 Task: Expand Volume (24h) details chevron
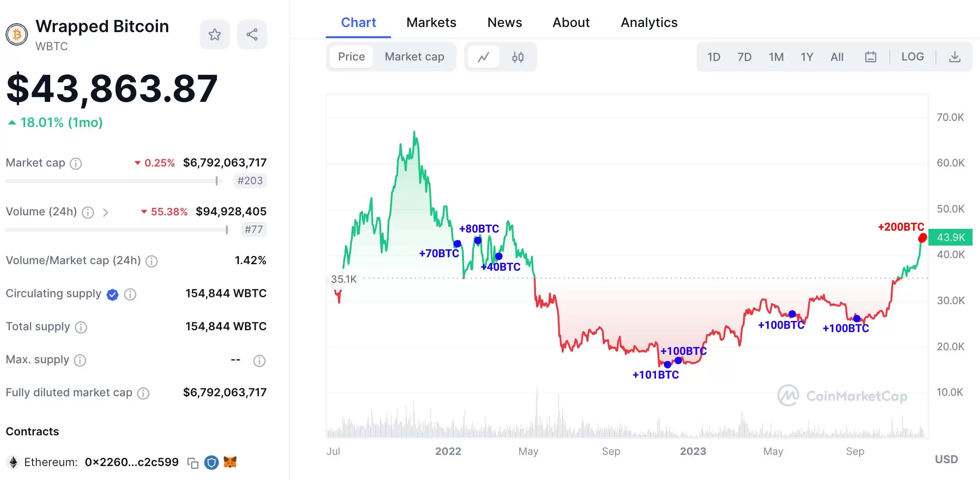[106, 213]
